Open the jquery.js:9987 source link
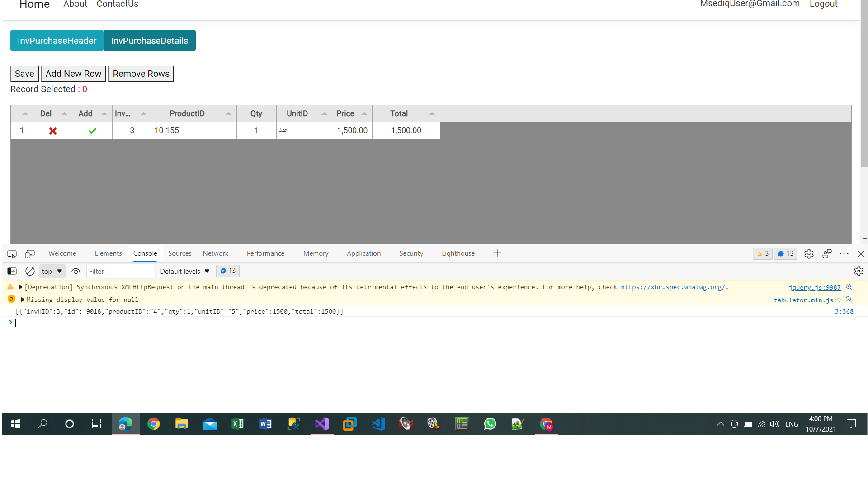 pyautogui.click(x=814, y=287)
